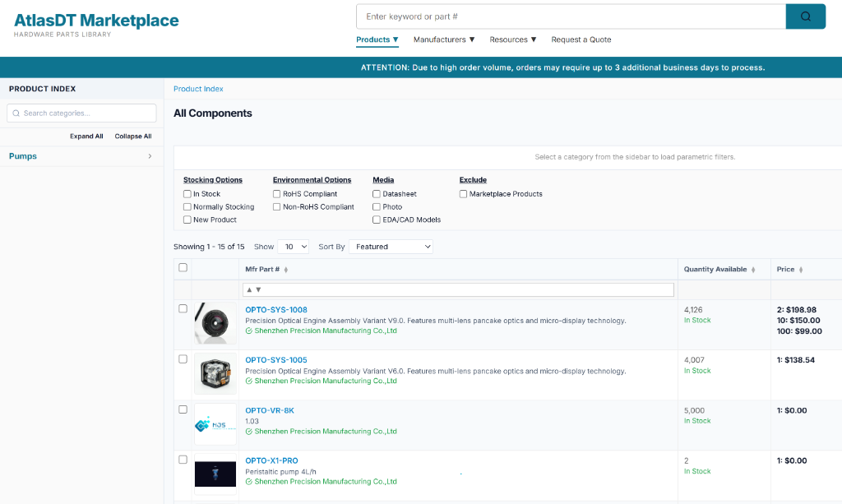Screen dimensions: 842x504
Task: Click Quantity Available column header
Action: pyautogui.click(x=715, y=270)
